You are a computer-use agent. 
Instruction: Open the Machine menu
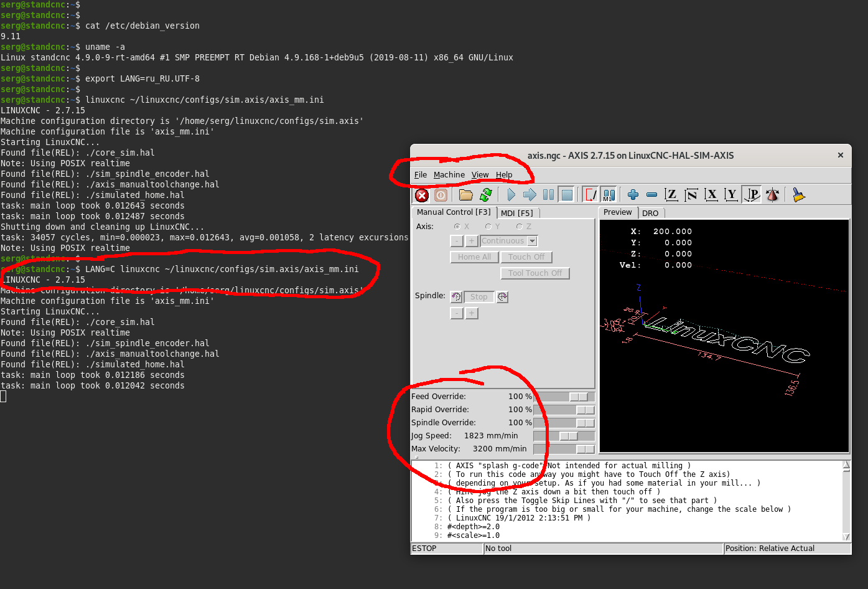[x=449, y=175]
